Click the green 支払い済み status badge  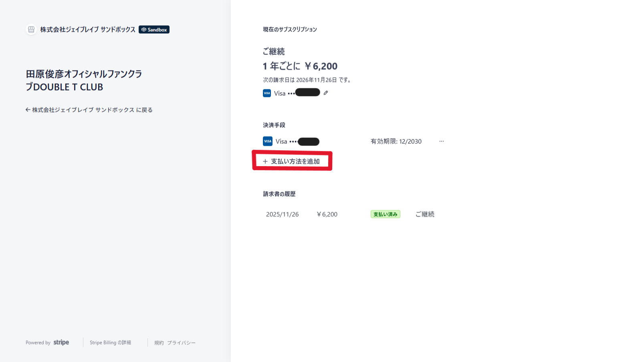click(385, 214)
